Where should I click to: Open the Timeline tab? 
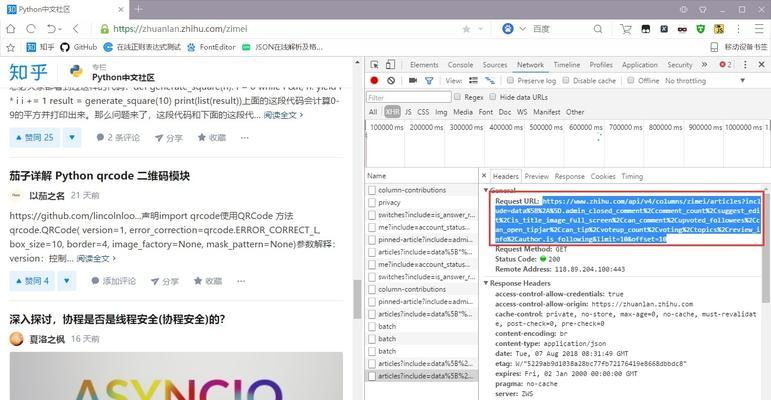(567, 64)
